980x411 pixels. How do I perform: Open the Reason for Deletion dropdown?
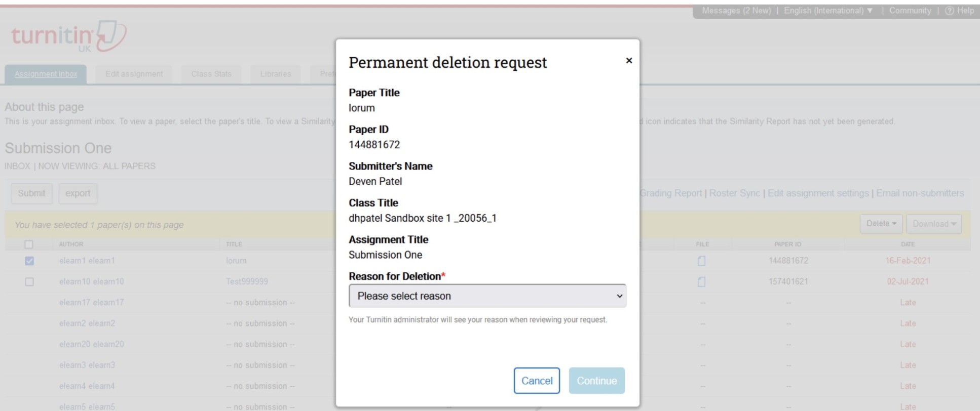tap(487, 296)
